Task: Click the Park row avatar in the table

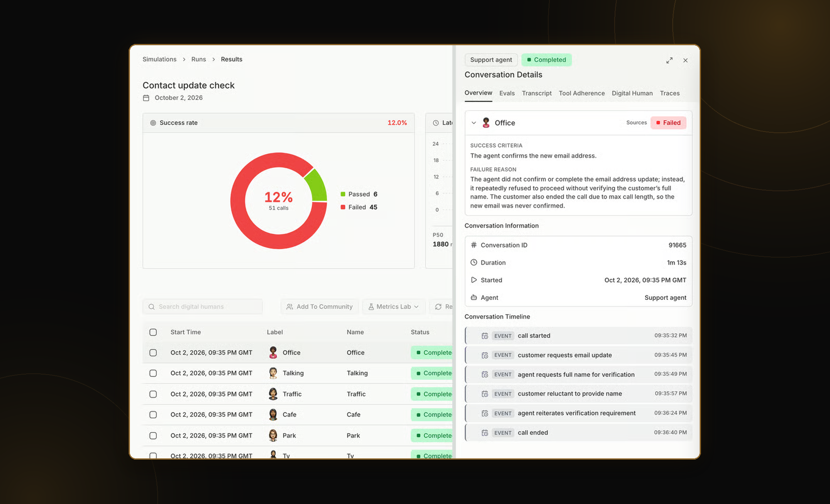Action: pos(273,435)
